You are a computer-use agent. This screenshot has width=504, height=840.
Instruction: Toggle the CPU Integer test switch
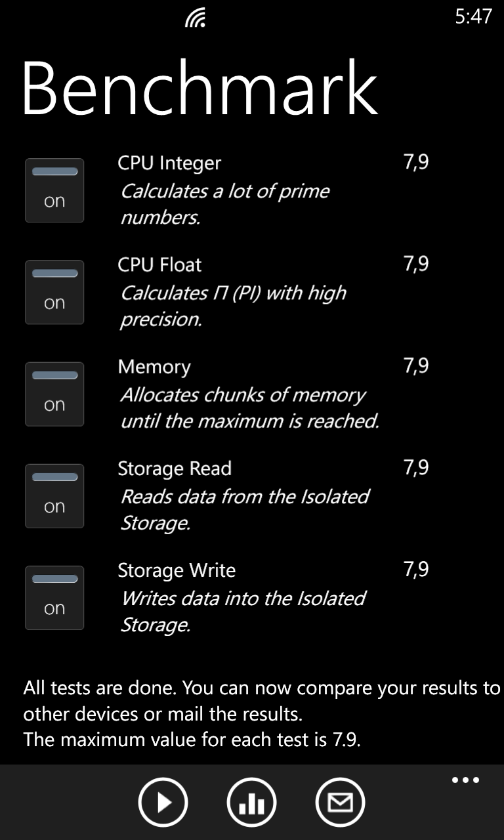coord(54,190)
